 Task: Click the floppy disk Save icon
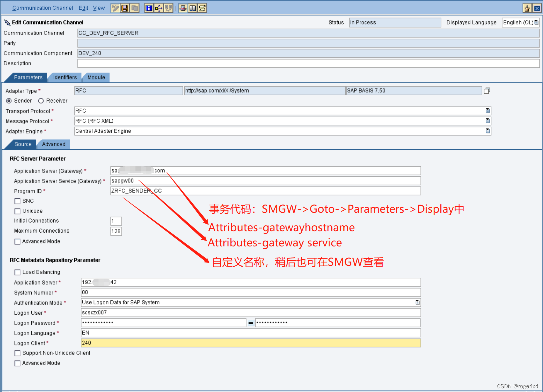click(x=125, y=8)
